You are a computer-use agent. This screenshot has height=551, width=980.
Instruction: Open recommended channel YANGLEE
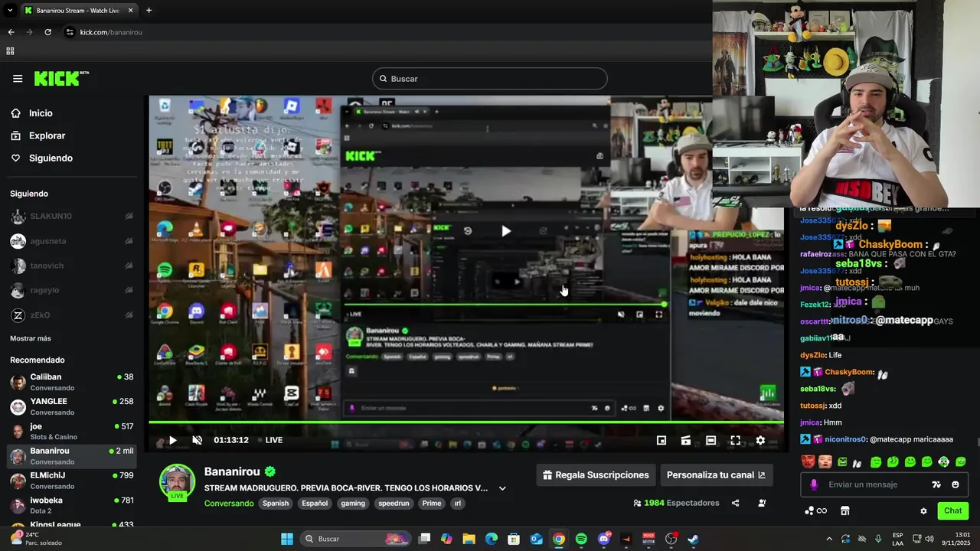pos(72,406)
